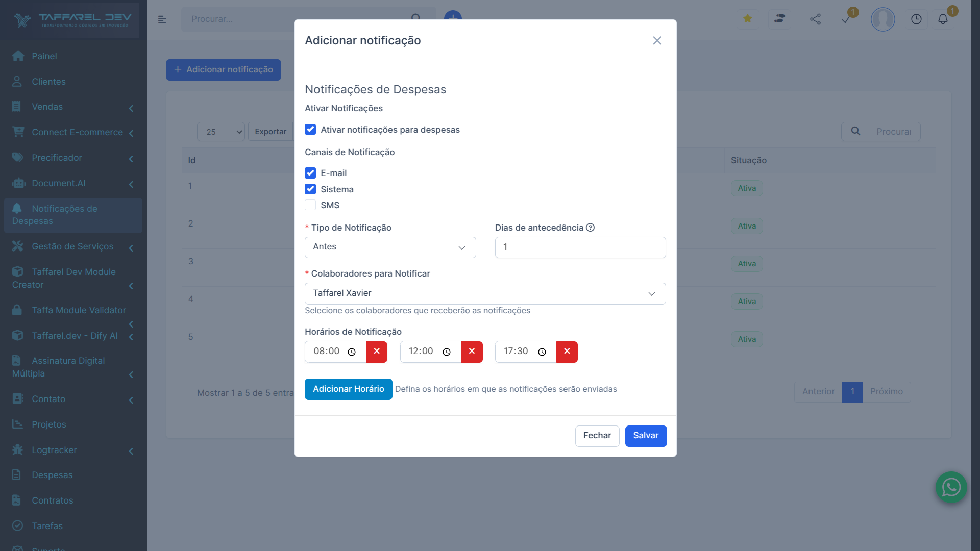This screenshot has height=551, width=980.
Task: Click the tasks checkmark icon with badge
Action: (x=847, y=19)
